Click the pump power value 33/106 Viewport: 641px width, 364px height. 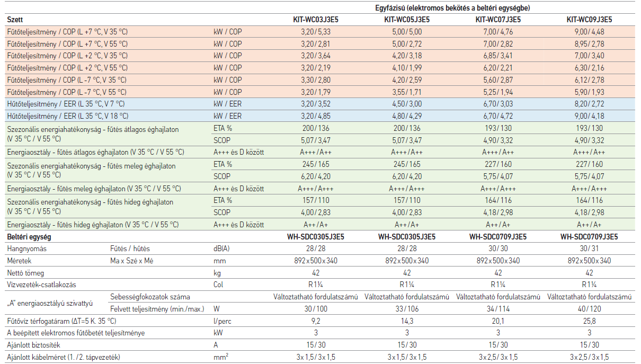(407, 309)
